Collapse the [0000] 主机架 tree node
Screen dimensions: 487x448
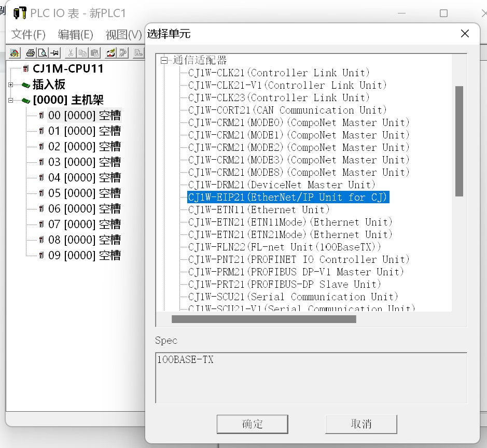pos(10,100)
